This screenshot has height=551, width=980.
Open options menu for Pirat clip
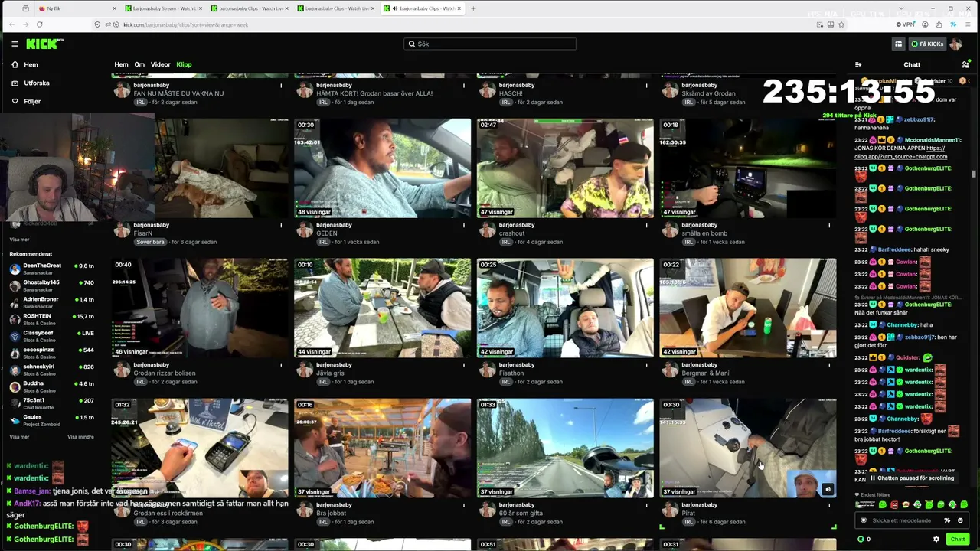829,505
